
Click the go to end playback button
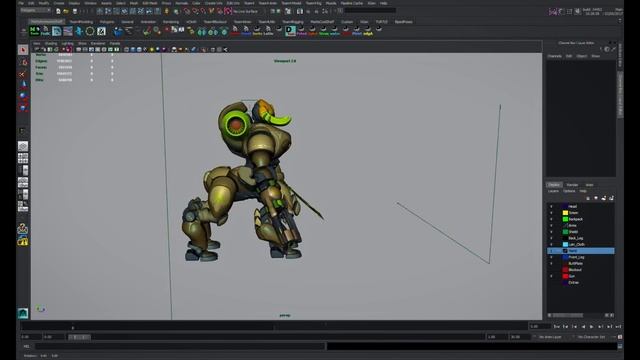618,327
